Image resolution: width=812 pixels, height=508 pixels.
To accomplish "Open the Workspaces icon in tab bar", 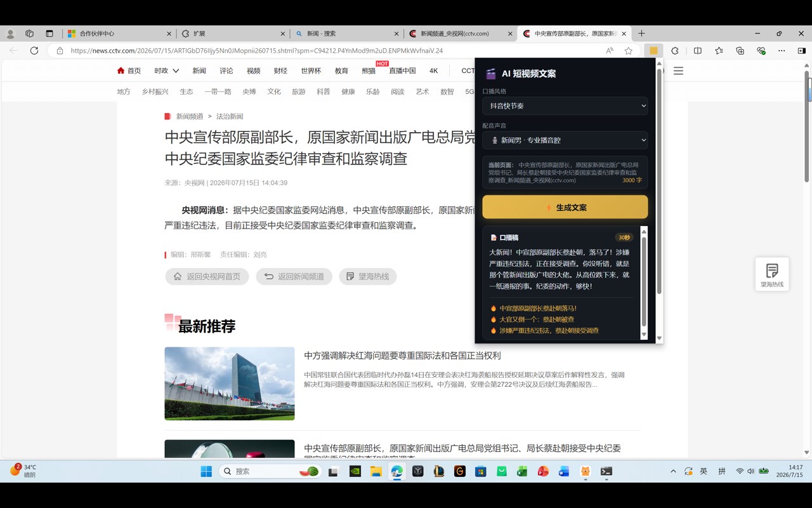I will [x=29, y=34].
